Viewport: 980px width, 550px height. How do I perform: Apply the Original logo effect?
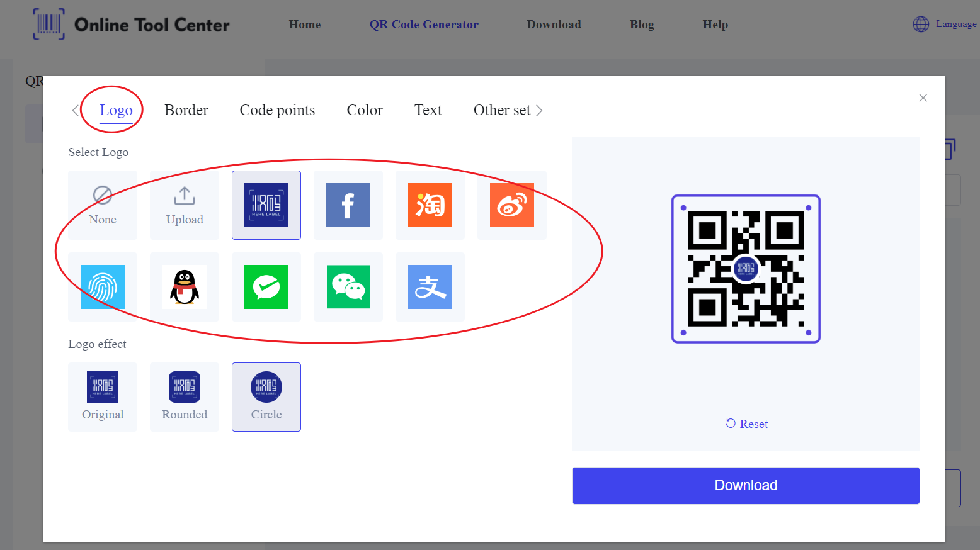pos(103,397)
